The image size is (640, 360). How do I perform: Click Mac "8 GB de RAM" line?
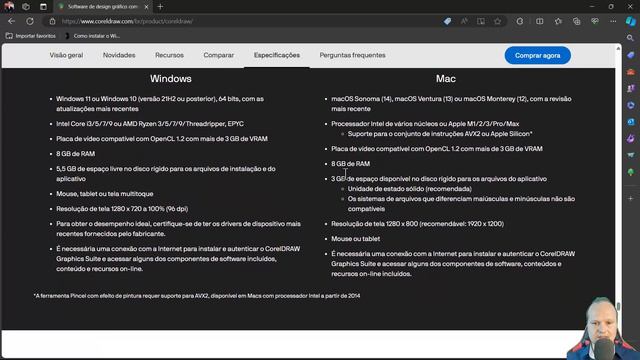(351, 164)
